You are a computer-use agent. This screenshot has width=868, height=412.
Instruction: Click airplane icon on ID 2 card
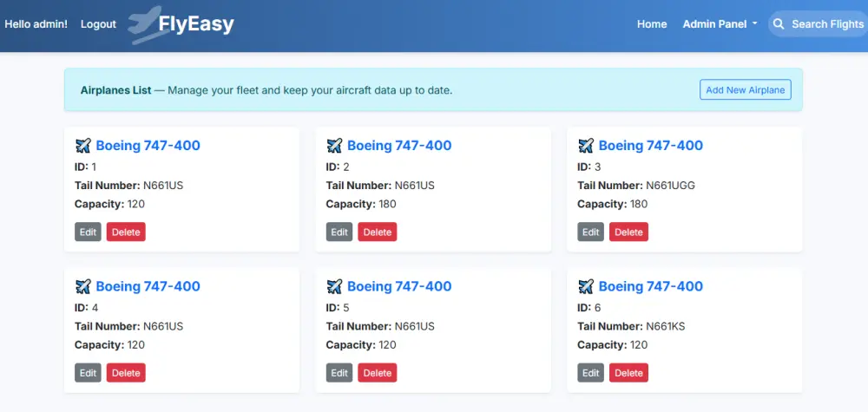[334, 146]
